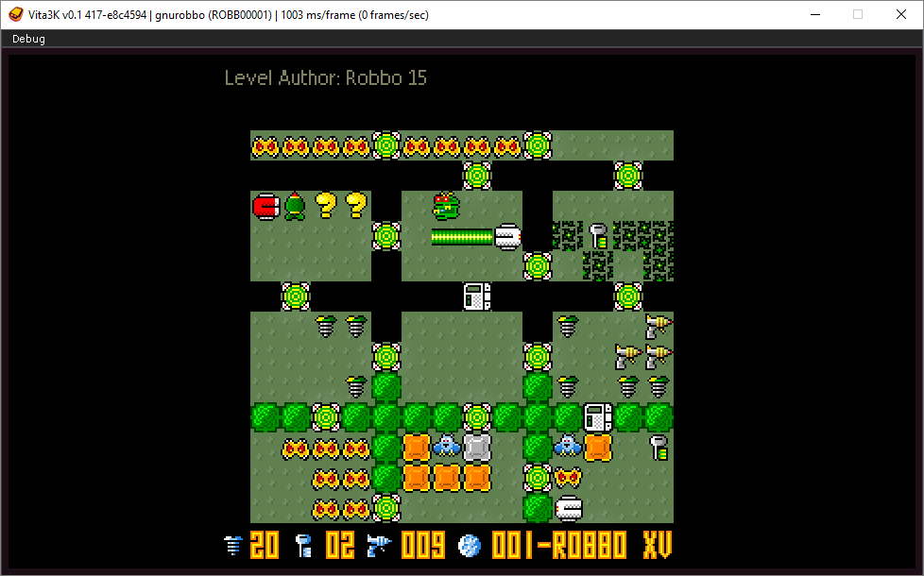Click the gray stone block between orange crates
Image resolution: width=924 pixels, height=576 pixels.
pyautogui.click(x=477, y=447)
